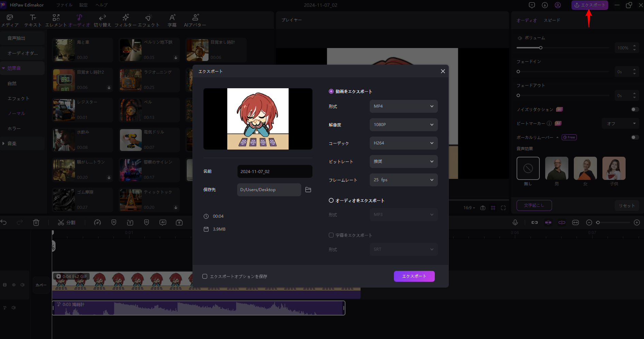Mute the audio track speaker icon
The width and height of the screenshot is (644, 339).
[14, 308]
